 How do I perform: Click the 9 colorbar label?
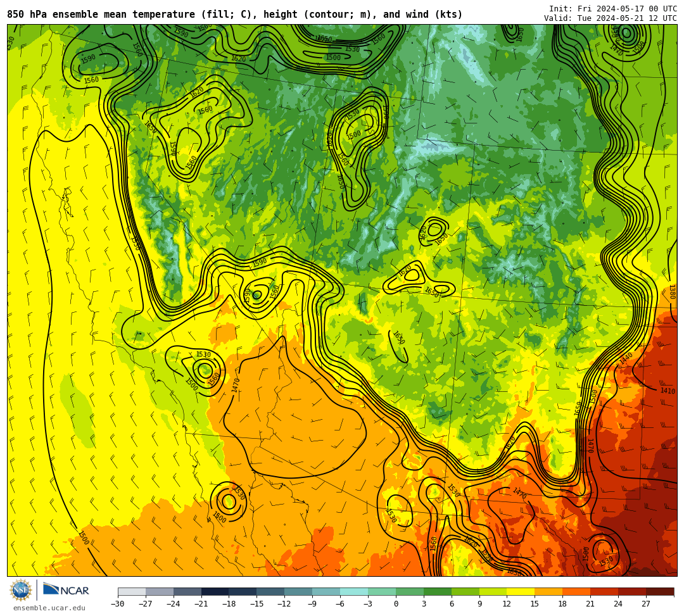click(x=479, y=604)
